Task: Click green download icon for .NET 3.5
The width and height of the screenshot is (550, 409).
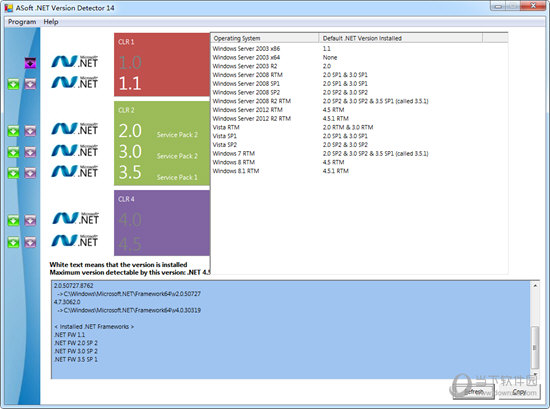Action: 13,173
